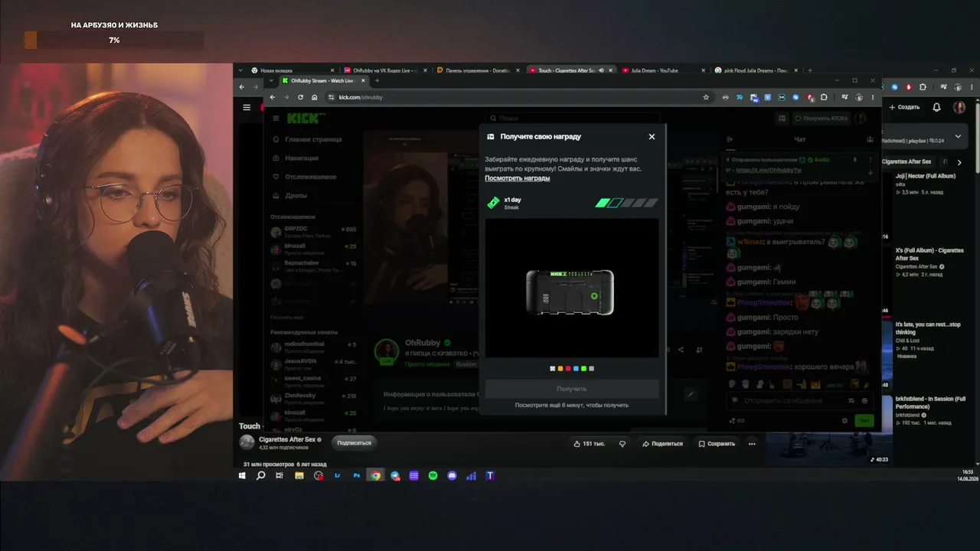
Task: Open the chat leaderboard icon beside 'Чат'
Action: (x=870, y=139)
